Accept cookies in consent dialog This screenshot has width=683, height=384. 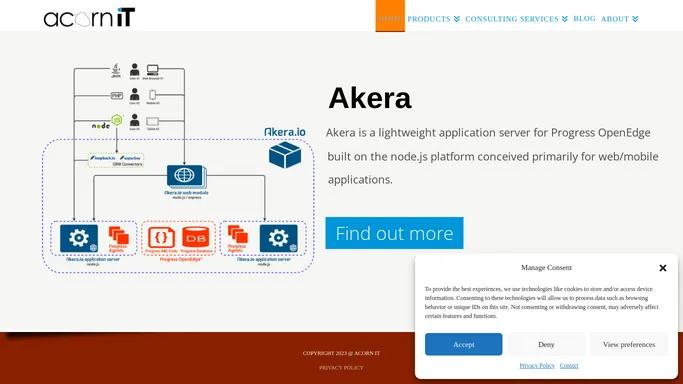click(x=463, y=344)
